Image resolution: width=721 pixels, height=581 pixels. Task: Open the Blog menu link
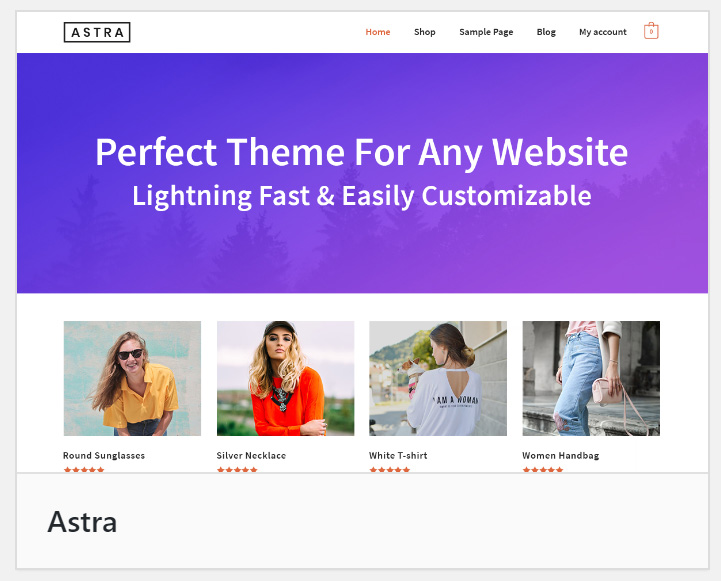546,32
